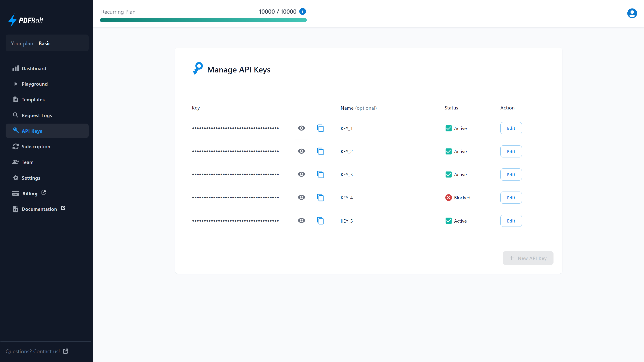Click the PDFBolt logo
Screen dimensions: 644x362
(26, 20)
